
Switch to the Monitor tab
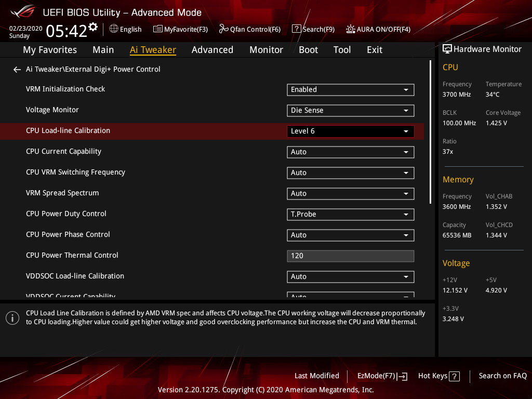[x=266, y=50]
